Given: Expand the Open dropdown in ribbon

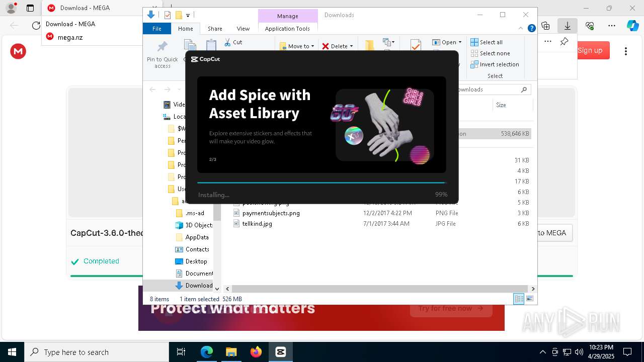Looking at the screenshot, I should click(460, 42).
